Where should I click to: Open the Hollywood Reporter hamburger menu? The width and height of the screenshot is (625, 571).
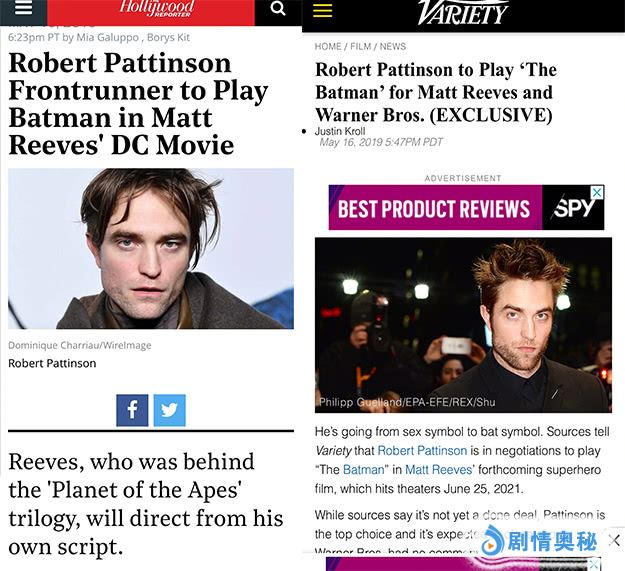[23, 8]
